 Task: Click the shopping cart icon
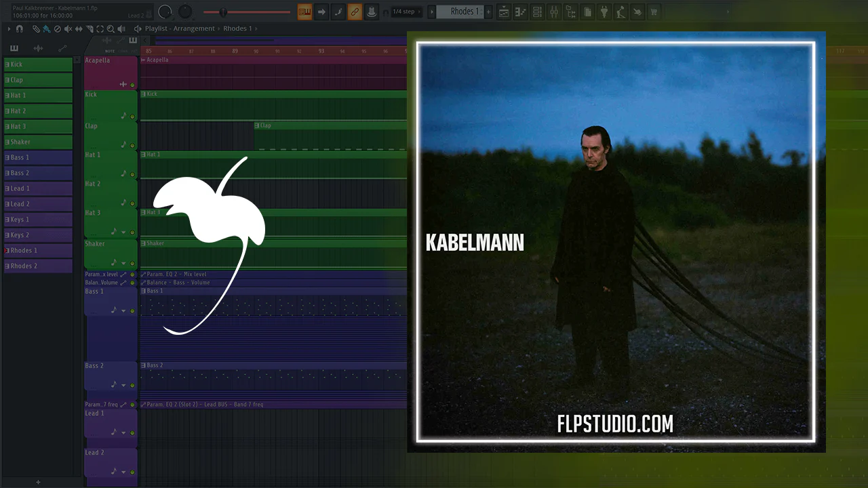[x=654, y=12]
